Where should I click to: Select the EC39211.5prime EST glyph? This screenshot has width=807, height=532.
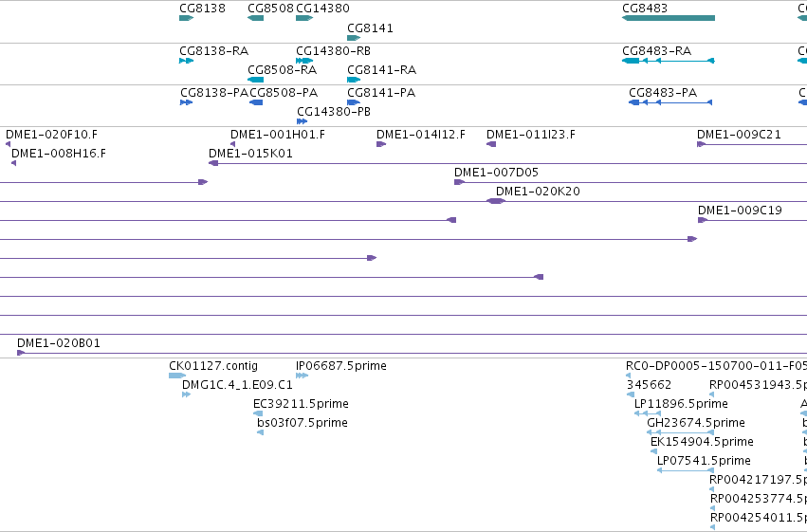(x=258, y=413)
